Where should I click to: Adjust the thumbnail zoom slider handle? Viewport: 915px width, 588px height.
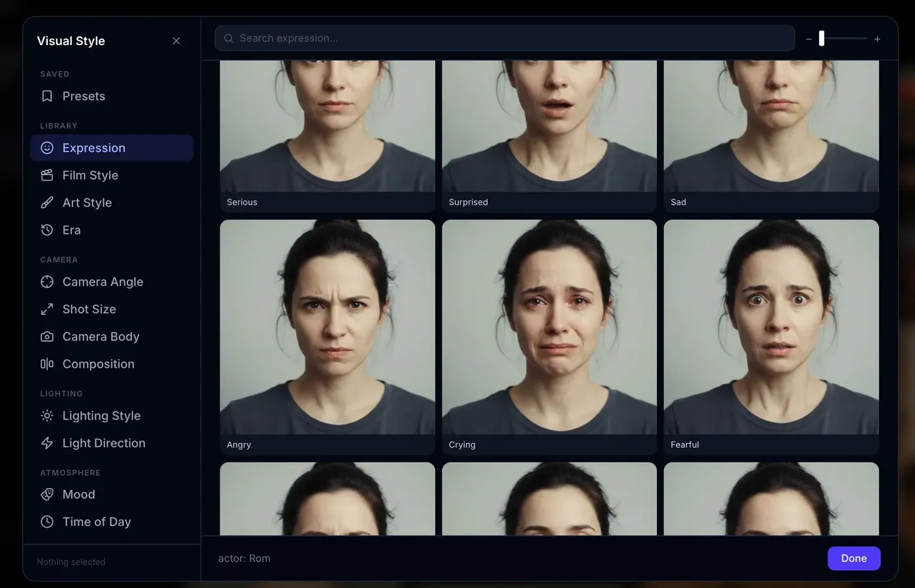[822, 39]
